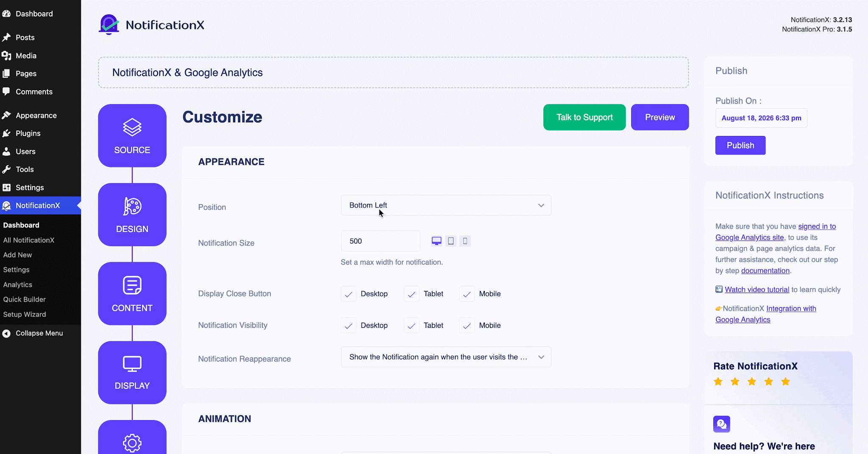
Task: Click the third rating star
Action: tap(752, 382)
